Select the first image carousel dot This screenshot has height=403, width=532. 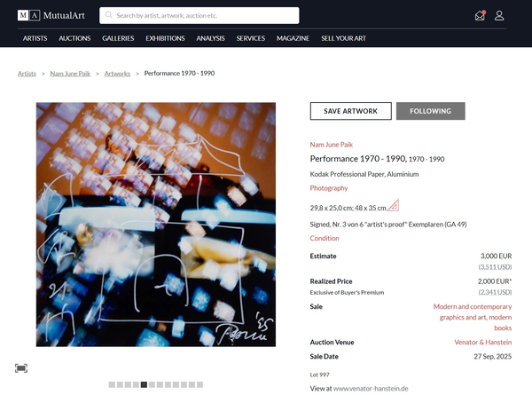pyautogui.click(x=112, y=384)
